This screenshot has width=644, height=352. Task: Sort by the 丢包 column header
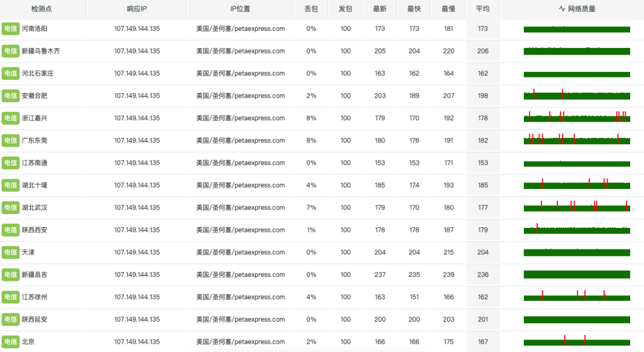pyautogui.click(x=311, y=9)
